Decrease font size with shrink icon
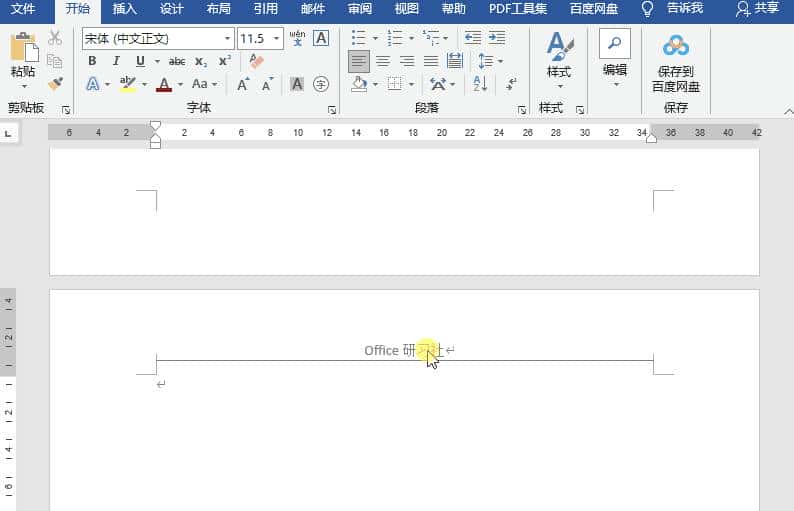 267,84
